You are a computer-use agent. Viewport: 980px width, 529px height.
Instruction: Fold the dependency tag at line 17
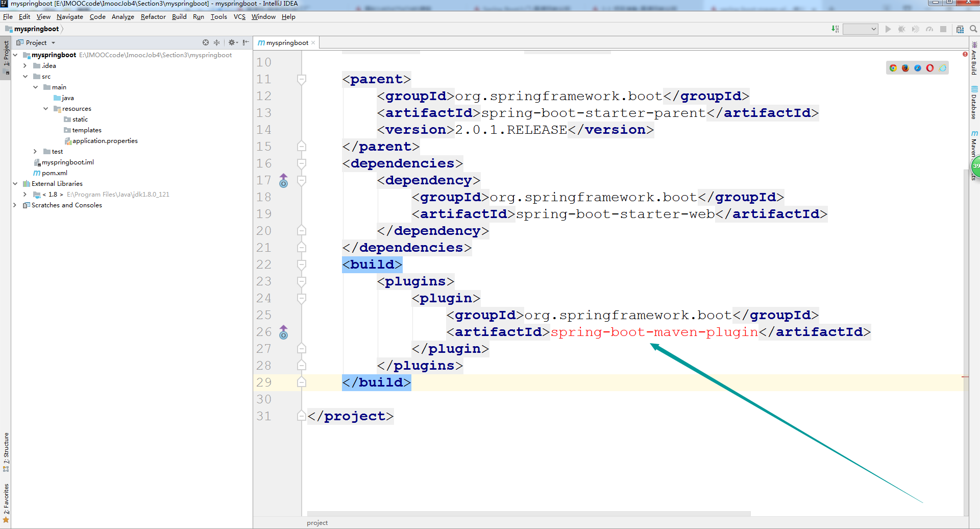click(x=302, y=180)
